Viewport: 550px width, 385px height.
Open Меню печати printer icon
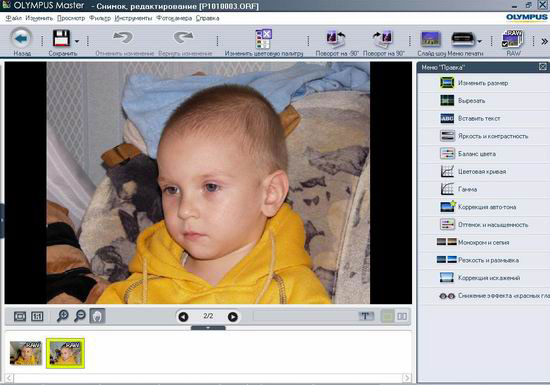(463, 39)
